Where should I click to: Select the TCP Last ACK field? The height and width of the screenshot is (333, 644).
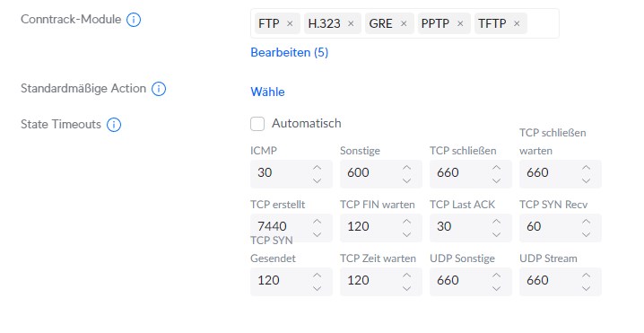(x=471, y=227)
